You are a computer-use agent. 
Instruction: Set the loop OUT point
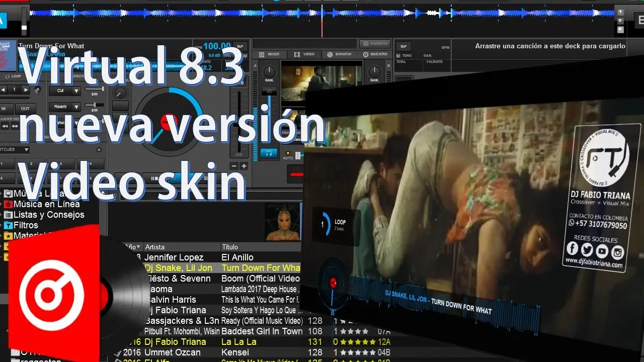click(x=25, y=108)
